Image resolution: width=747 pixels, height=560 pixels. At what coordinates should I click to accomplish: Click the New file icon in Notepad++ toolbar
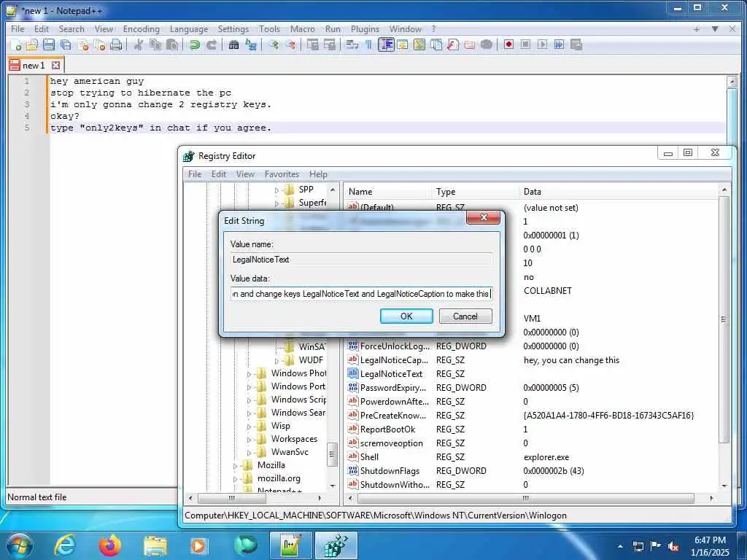click(x=16, y=44)
